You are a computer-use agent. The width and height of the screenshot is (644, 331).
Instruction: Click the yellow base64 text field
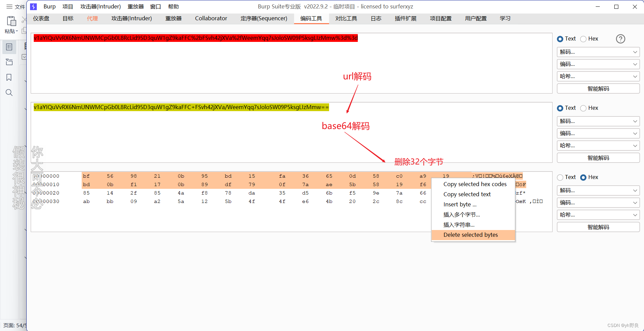[181, 107]
